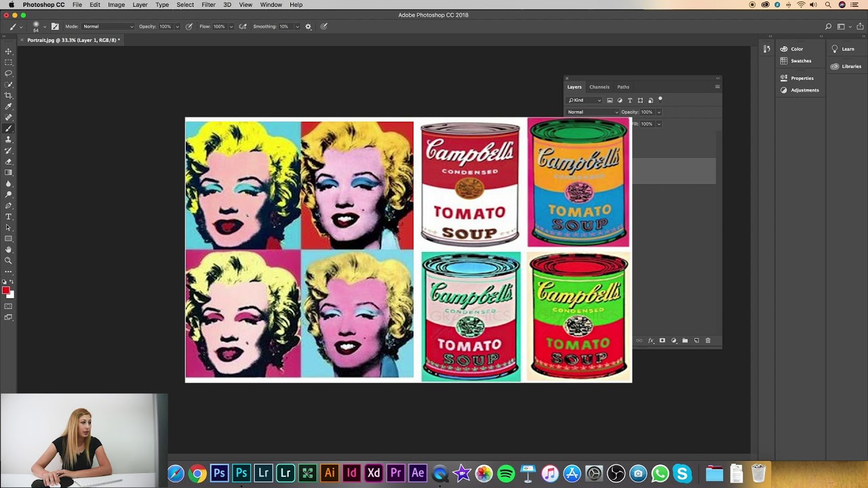This screenshot has width=868, height=488.
Task: Create new fill or adjustment layer
Action: click(x=674, y=340)
